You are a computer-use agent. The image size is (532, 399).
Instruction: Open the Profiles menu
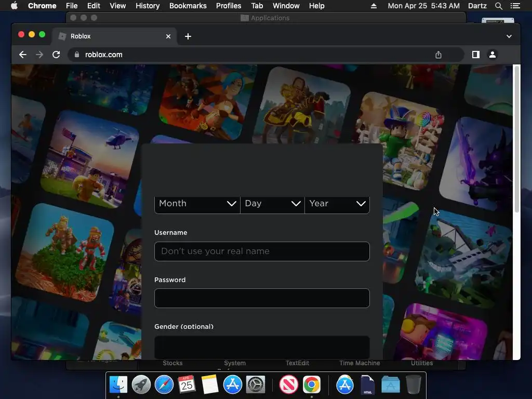(x=229, y=6)
